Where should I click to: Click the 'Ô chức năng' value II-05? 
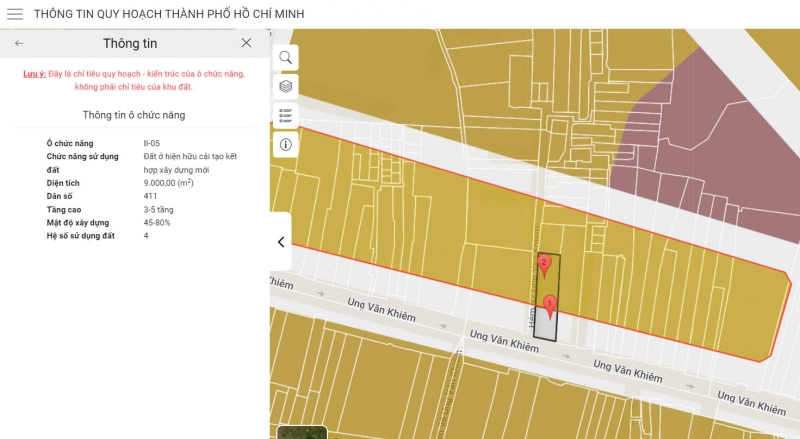[152, 144]
